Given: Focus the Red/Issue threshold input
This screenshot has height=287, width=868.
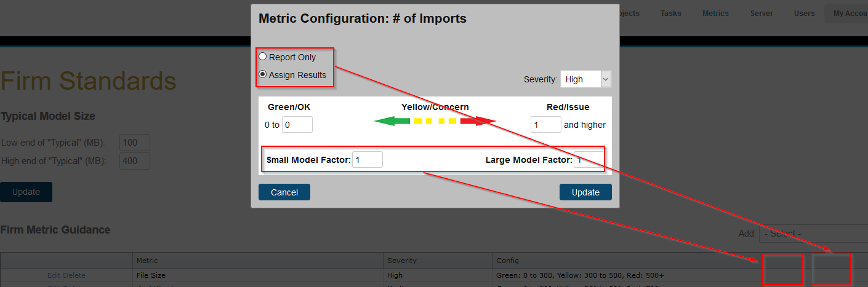Looking at the screenshot, I should point(545,125).
